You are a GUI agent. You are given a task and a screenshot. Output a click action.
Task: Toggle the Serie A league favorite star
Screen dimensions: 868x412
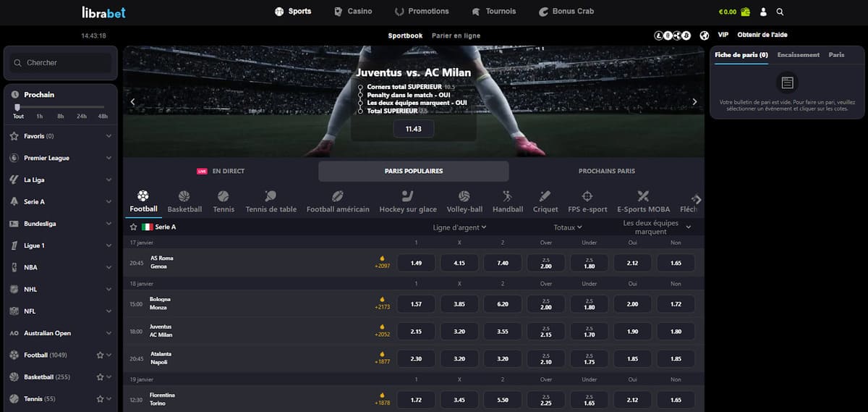point(134,227)
